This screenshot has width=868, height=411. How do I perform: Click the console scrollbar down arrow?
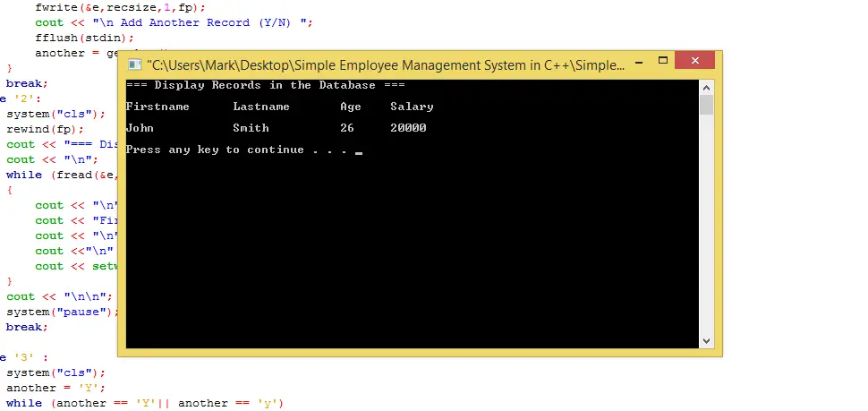click(x=706, y=340)
